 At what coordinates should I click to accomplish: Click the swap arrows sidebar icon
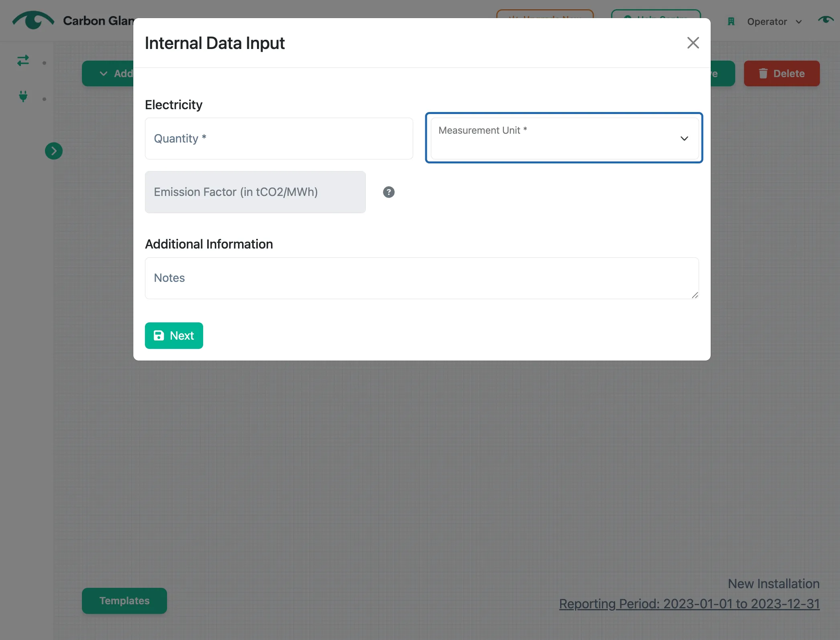(x=23, y=61)
